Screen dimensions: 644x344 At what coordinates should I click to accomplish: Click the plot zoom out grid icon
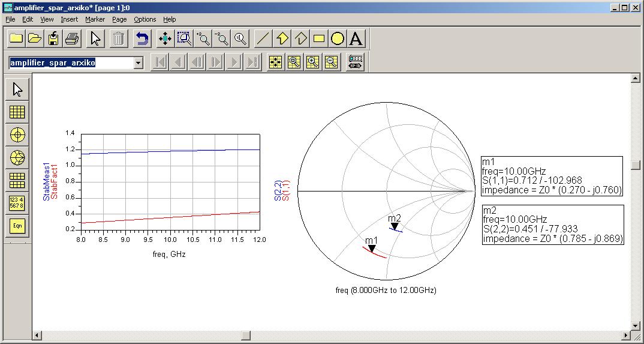pos(331,62)
